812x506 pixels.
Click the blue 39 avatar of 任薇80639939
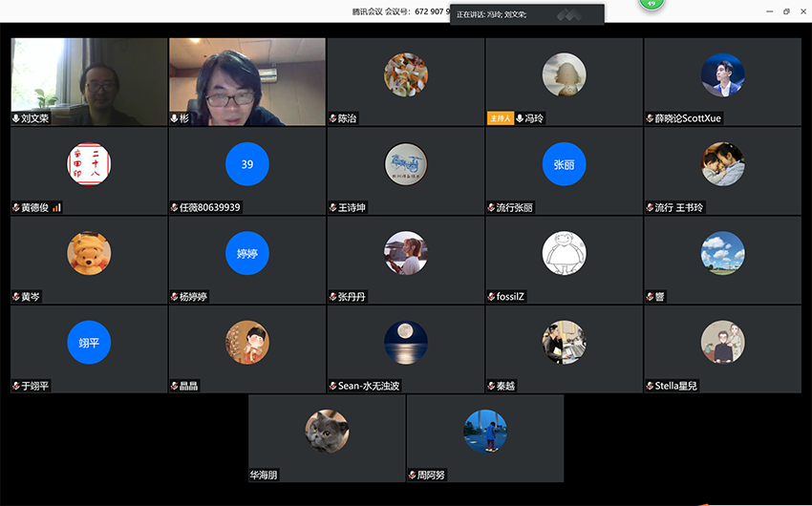(247, 164)
